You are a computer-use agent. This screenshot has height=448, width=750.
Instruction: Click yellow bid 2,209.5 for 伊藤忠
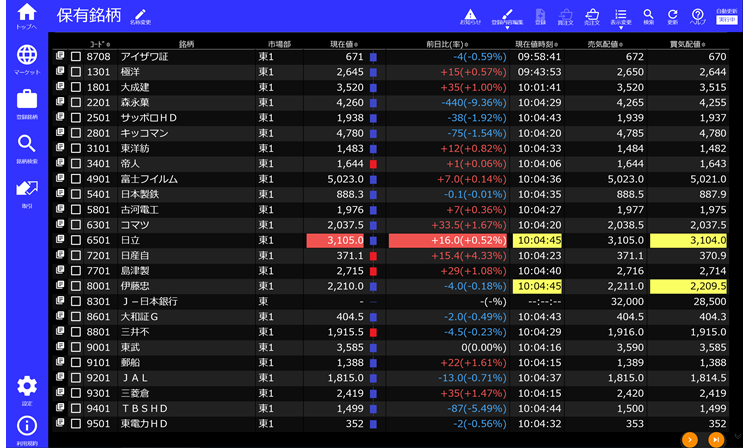pyautogui.click(x=688, y=286)
